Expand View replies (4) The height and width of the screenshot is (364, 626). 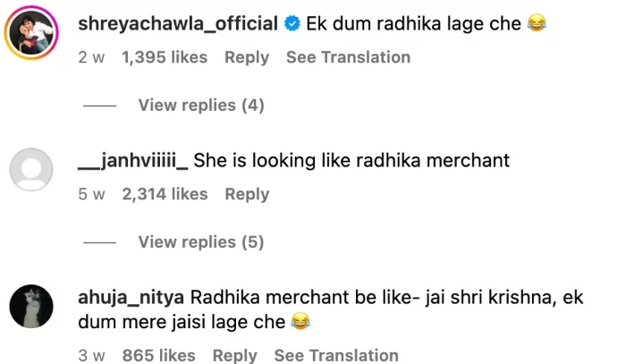tap(201, 106)
